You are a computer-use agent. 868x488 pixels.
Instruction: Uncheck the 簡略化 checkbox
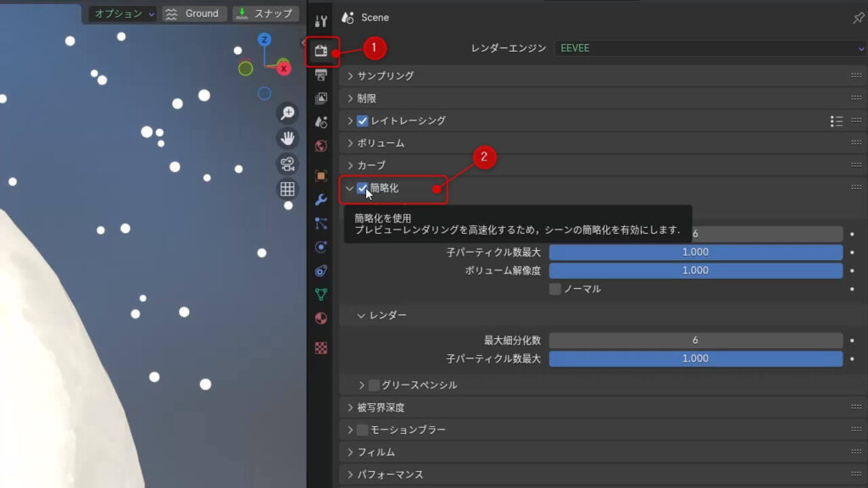click(x=363, y=189)
